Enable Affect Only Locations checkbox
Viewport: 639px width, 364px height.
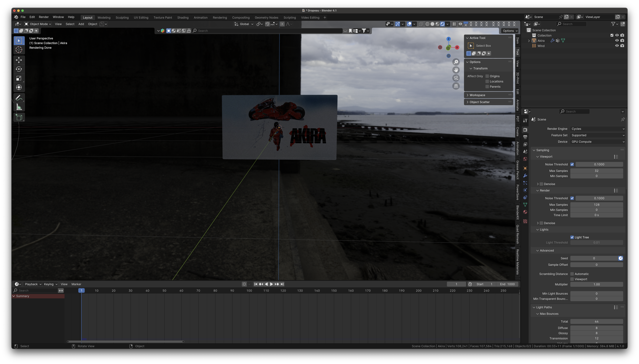pos(487,82)
